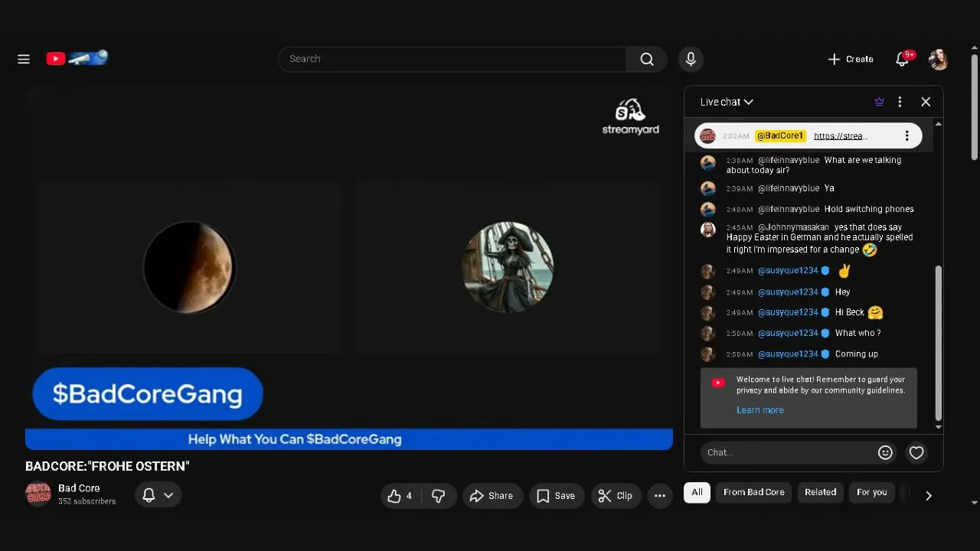Open the Bad Core channel name

click(x=79, y=488)
